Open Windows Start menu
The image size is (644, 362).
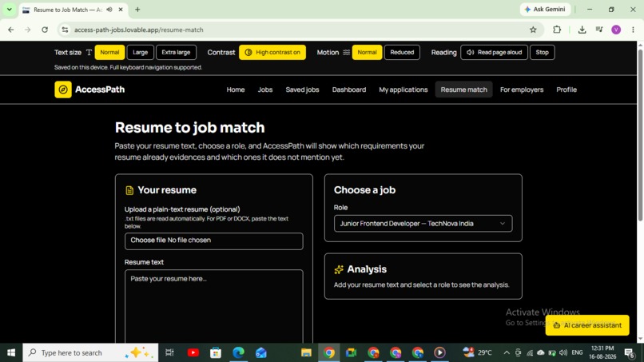(x=11, y=352)
